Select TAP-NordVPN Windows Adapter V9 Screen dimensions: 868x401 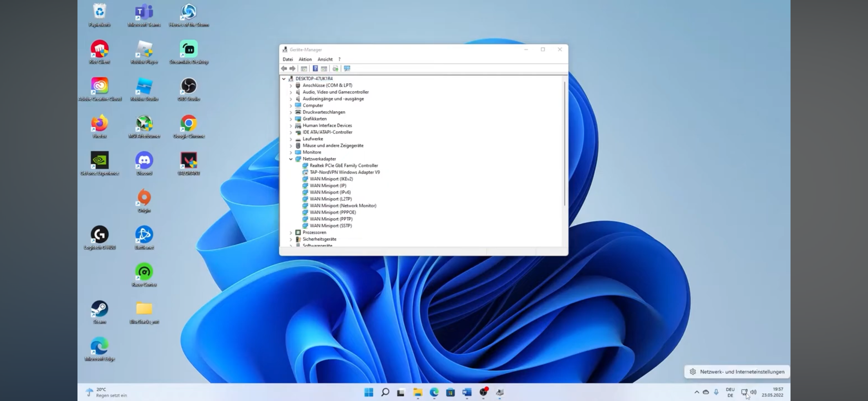345,172
